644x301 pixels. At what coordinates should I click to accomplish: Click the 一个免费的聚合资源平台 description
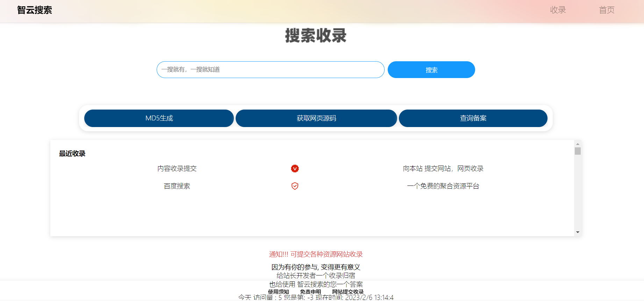click(x=443, y=186)
